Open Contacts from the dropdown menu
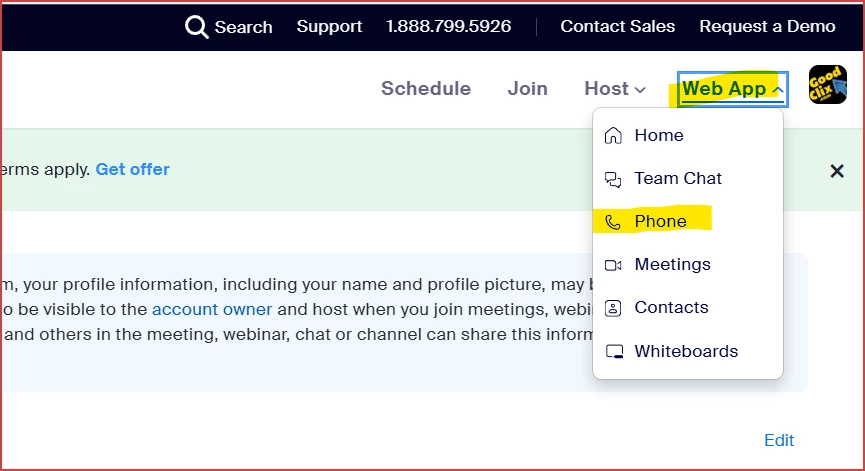Image resolution: width=865 pixels, height=471 pixels. click(x=688, y=308)
